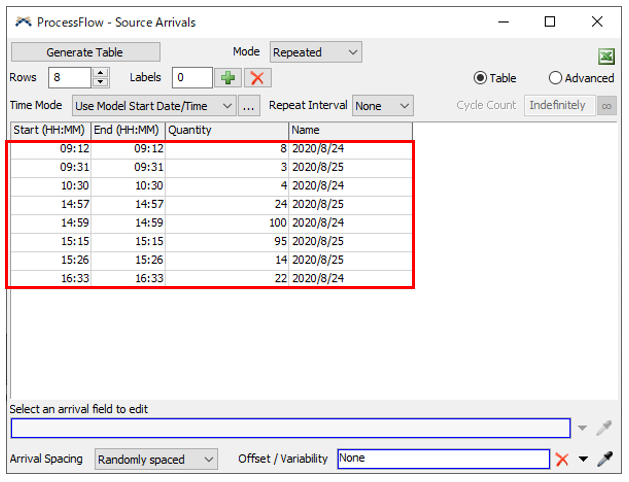Select the Quantity cell containing 100
Image resolution: width=629 pixels, height=482 pixels.
pyautogui.click(x=226, y=223)
